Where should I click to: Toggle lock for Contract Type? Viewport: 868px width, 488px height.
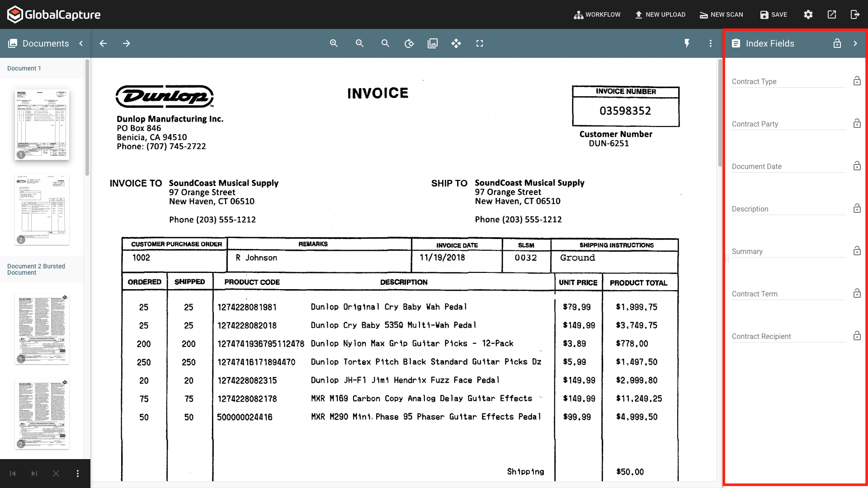(x=857, y=81)
